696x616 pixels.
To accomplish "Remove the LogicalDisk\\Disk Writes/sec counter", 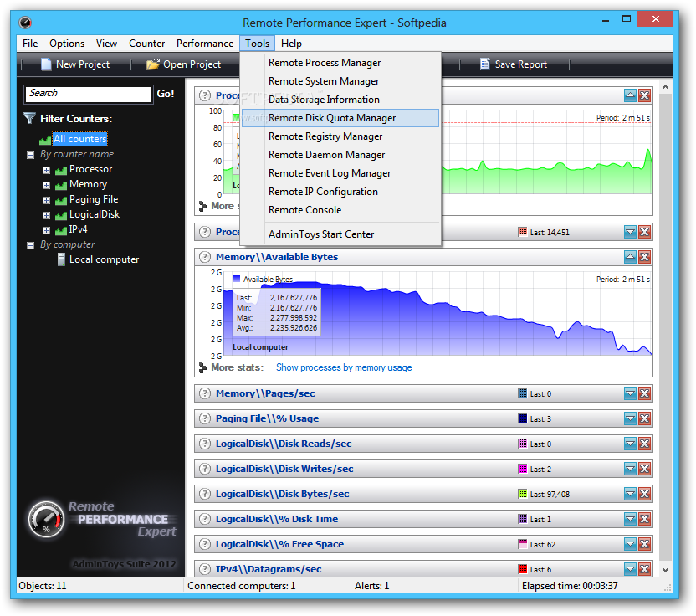I will click(x=644, y=469).
